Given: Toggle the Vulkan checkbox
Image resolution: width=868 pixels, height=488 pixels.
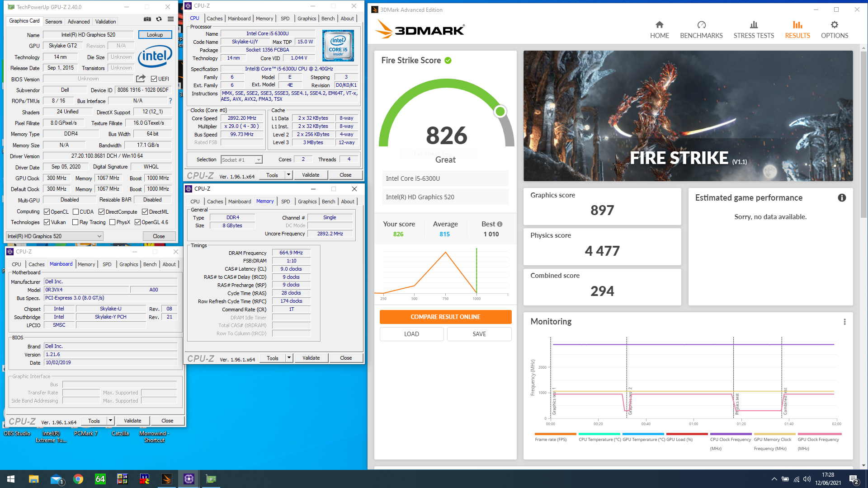Looking at the screenshot, I should click(47, 222).
